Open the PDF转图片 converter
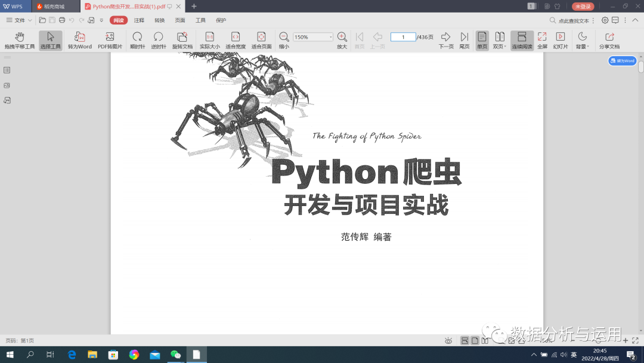 (110, 40)
